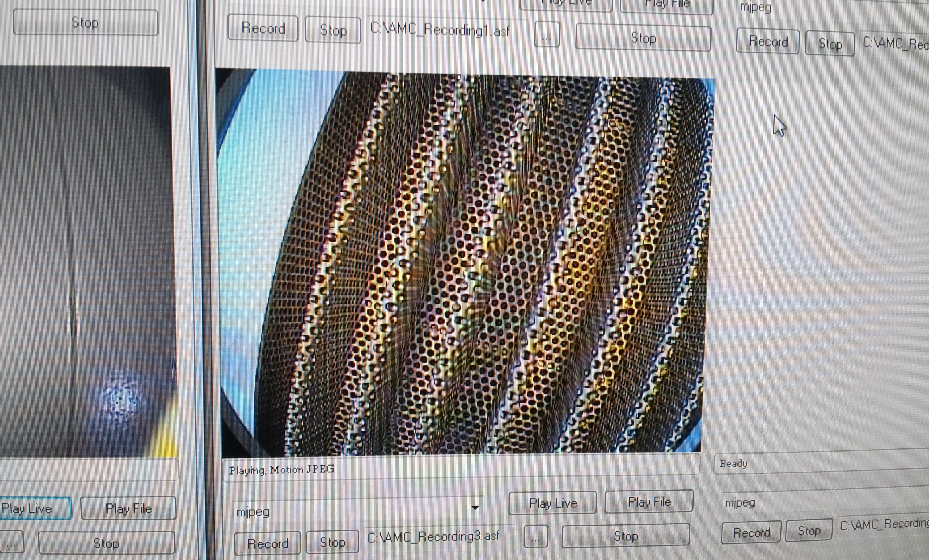Expand mjpeg dropdown arrow below Playing status
This screenshot has height=560, width=929.
tap(475, 508)
